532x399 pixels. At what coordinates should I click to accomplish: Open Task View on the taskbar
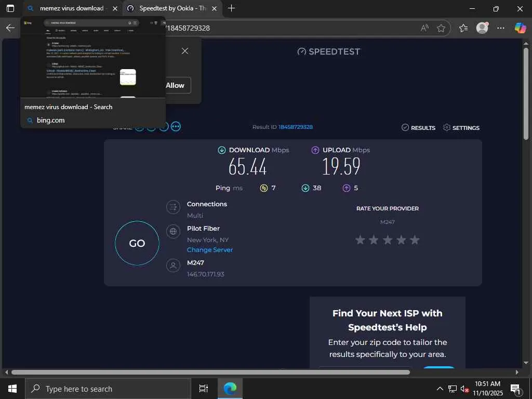coord(203,389)
